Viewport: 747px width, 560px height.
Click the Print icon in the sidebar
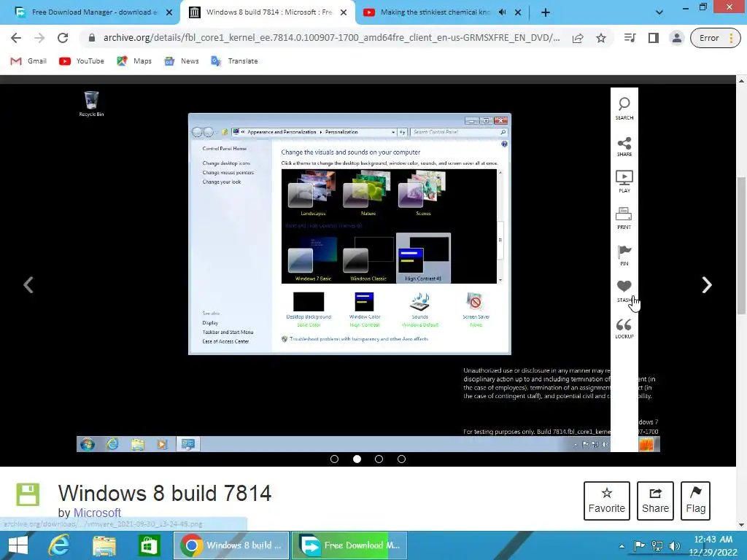click(624, 218)
